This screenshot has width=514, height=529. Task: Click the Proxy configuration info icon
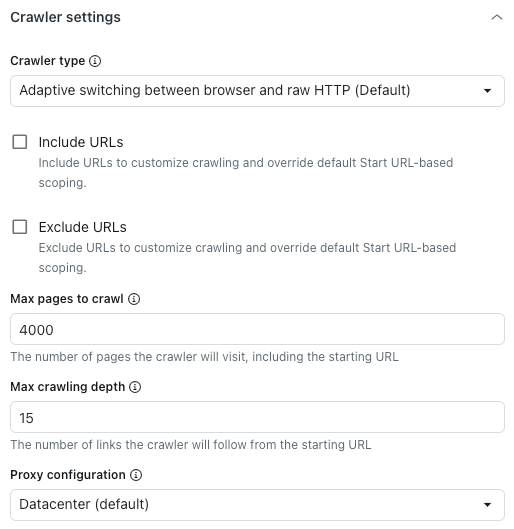136,475
